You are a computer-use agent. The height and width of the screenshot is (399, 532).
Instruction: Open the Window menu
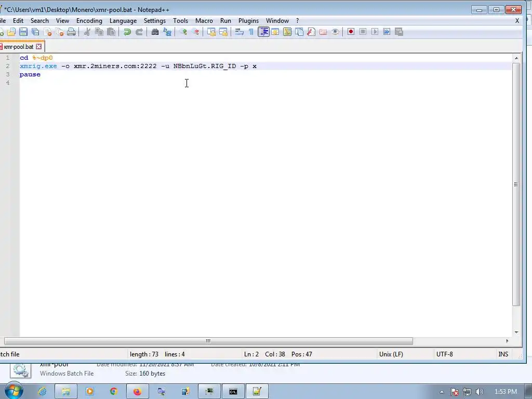(x=277, y=21)
